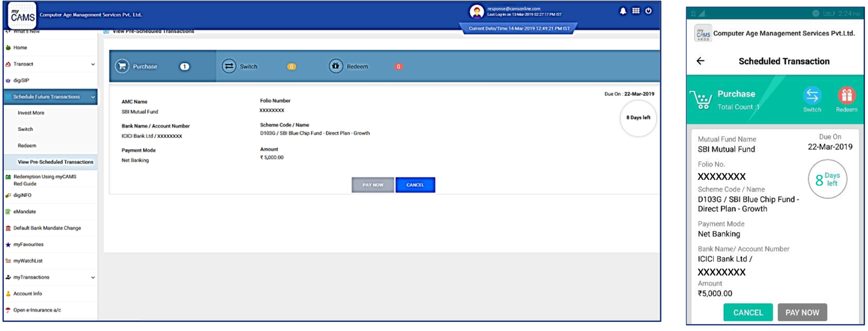Tap the green CANCEL button on mobile
This screenshot has height=331, width=868.
[748, 313]
